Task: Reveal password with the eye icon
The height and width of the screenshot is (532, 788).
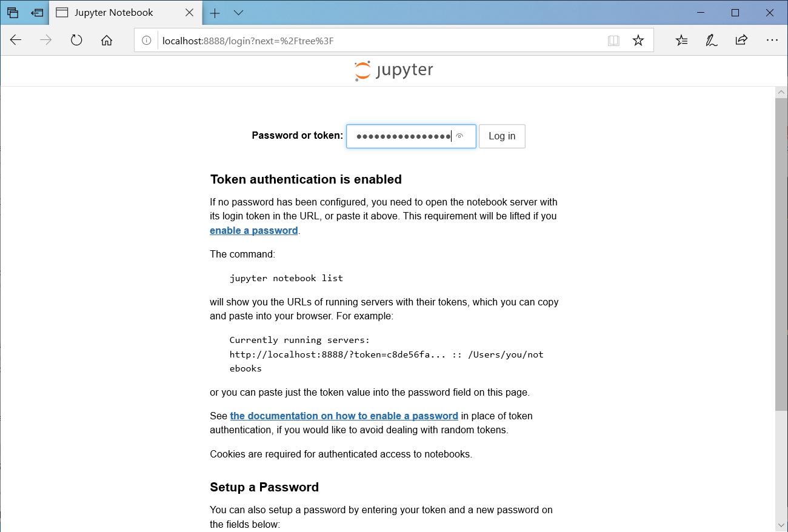Action: 459,136
